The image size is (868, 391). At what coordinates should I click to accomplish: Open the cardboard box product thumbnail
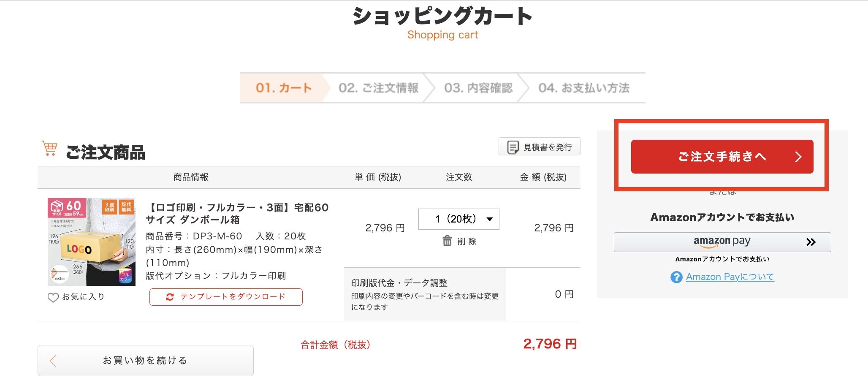coord(92,242)
